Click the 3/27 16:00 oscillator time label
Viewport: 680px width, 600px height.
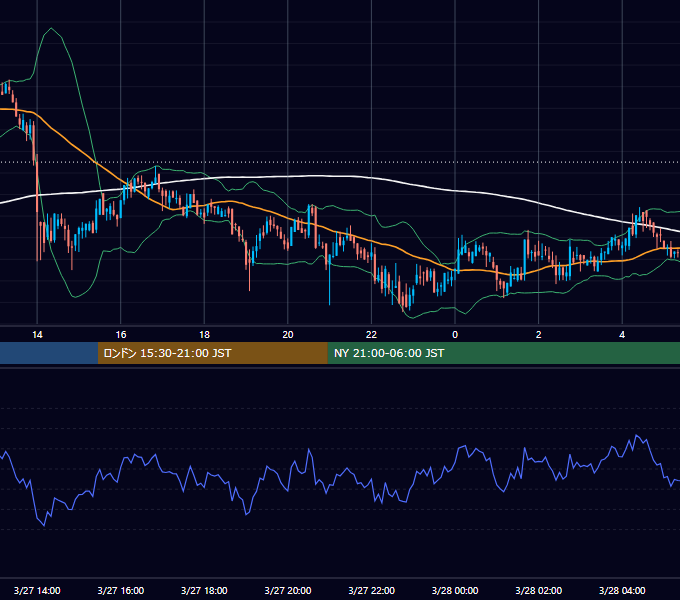pos(121,590)
